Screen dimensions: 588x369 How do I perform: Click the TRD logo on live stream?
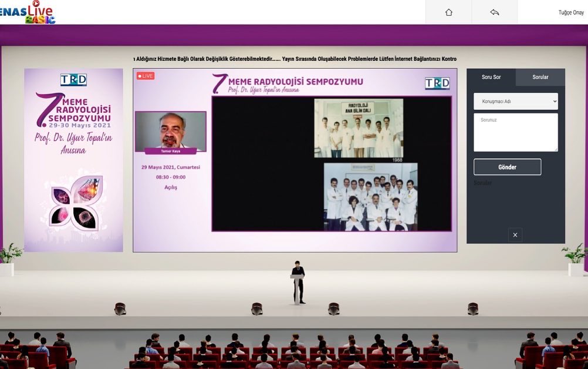click(437, 83)
